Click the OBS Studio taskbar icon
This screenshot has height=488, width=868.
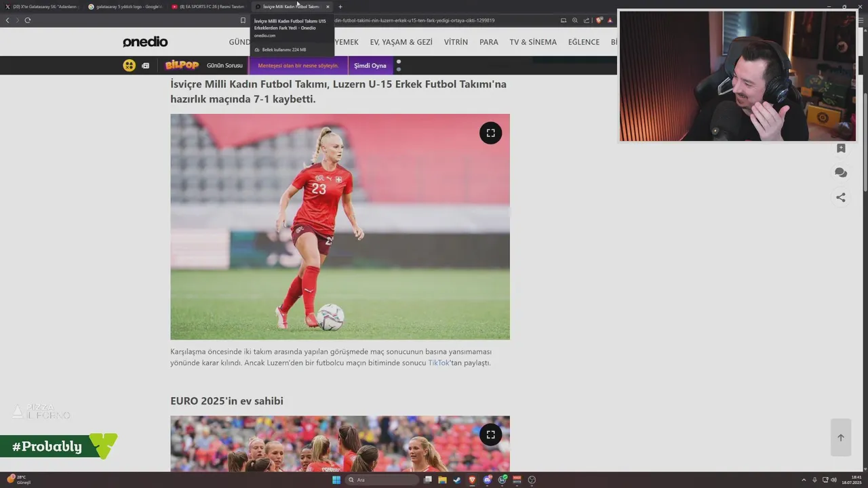point(532,480)
